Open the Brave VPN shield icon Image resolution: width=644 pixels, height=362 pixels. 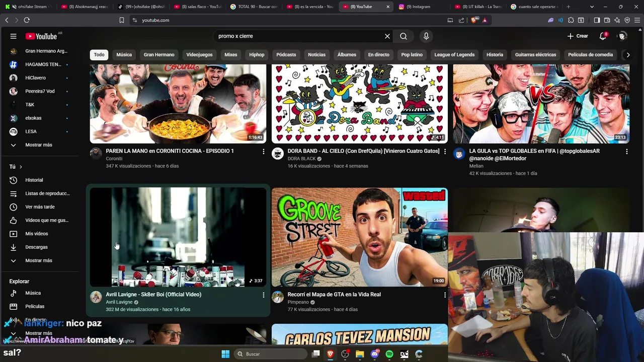pyautogui.click(x=627, y=20)
